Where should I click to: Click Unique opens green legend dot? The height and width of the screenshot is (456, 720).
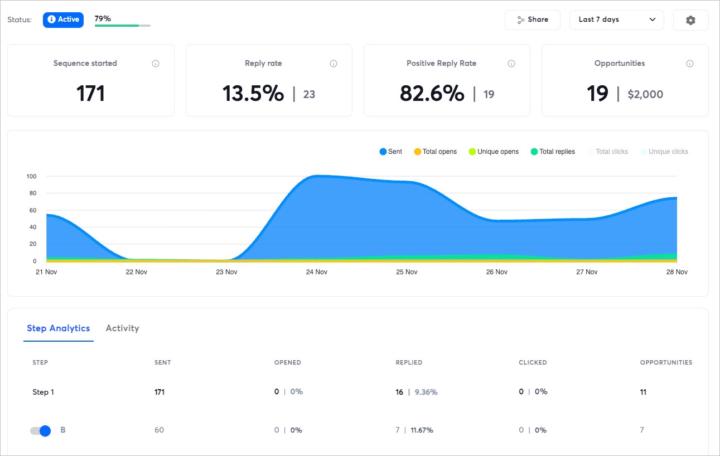click(x=472, y=151)
